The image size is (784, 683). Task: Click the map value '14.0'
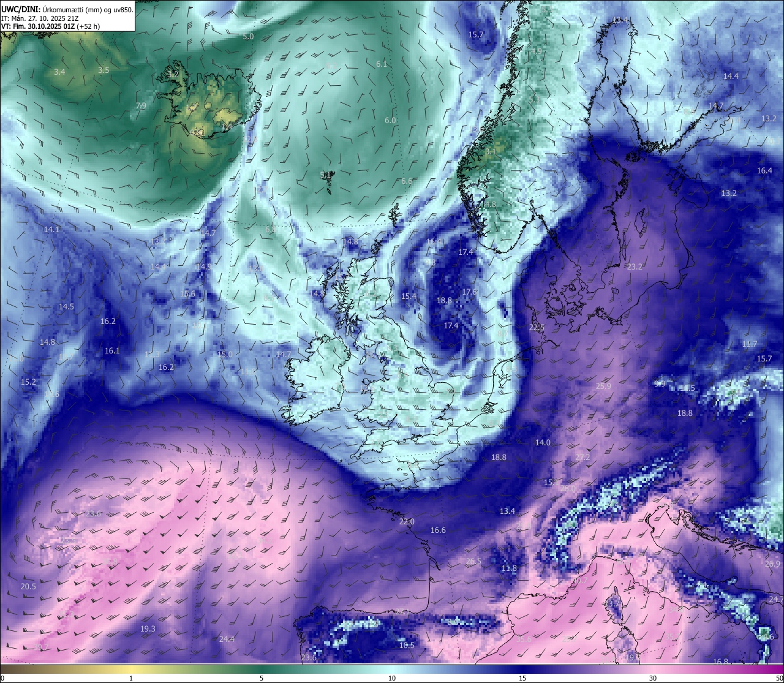(543, 443)
